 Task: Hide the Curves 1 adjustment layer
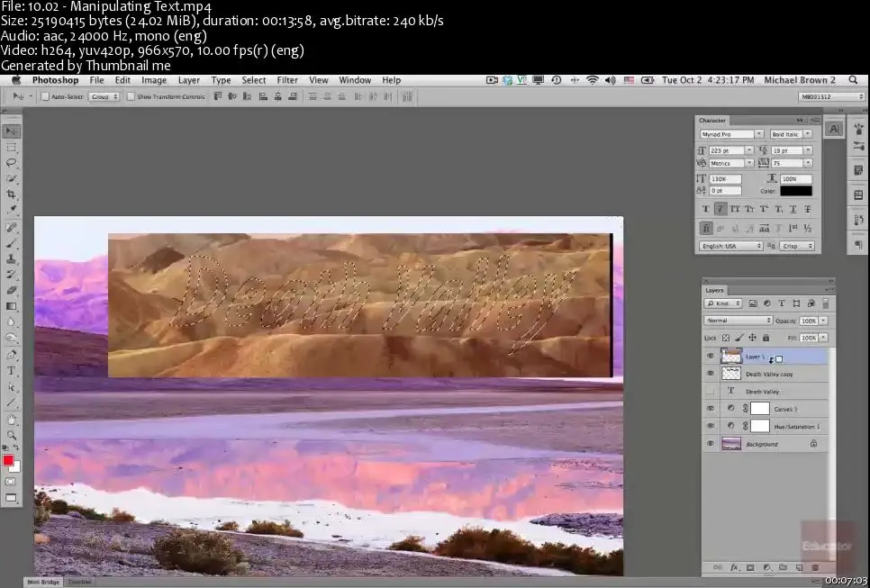[711, 408]
